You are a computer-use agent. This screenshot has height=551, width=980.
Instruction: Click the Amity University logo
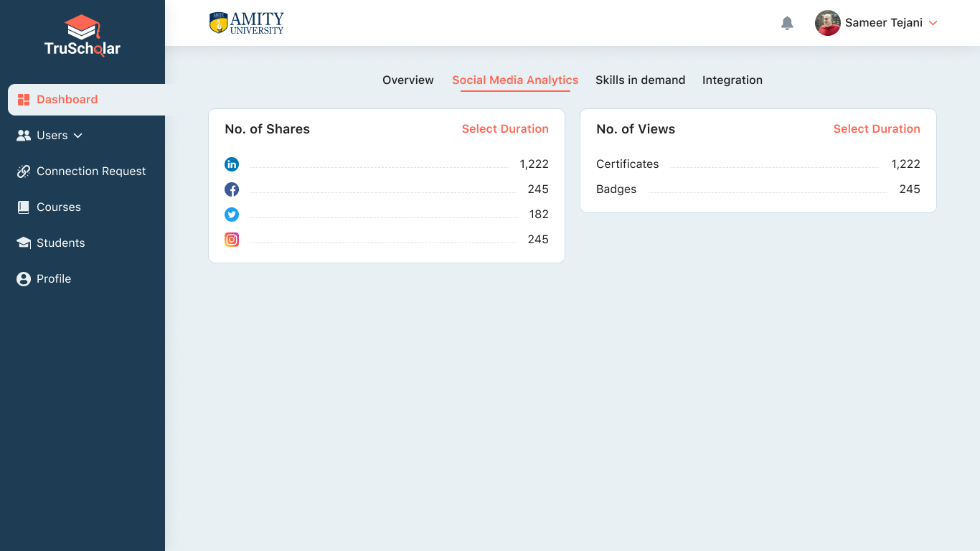click(247, 23)
